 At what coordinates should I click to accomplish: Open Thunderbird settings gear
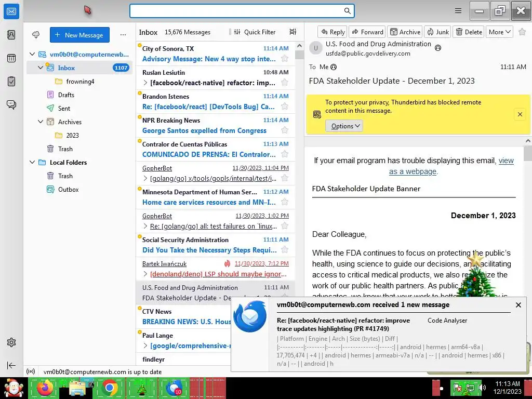[11, 342]
